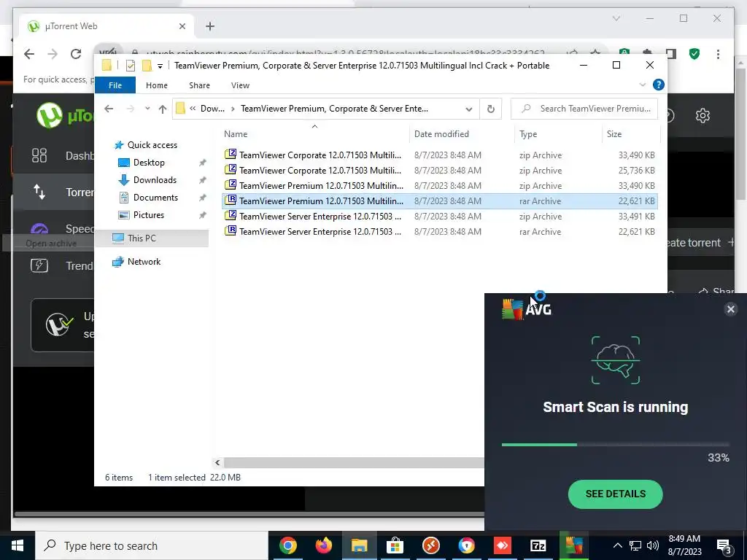The width and height of the screenshot is (747, 560).
Task: Open the Customize Quick Access Toolbar dropdown
Action: pos(160,66)
